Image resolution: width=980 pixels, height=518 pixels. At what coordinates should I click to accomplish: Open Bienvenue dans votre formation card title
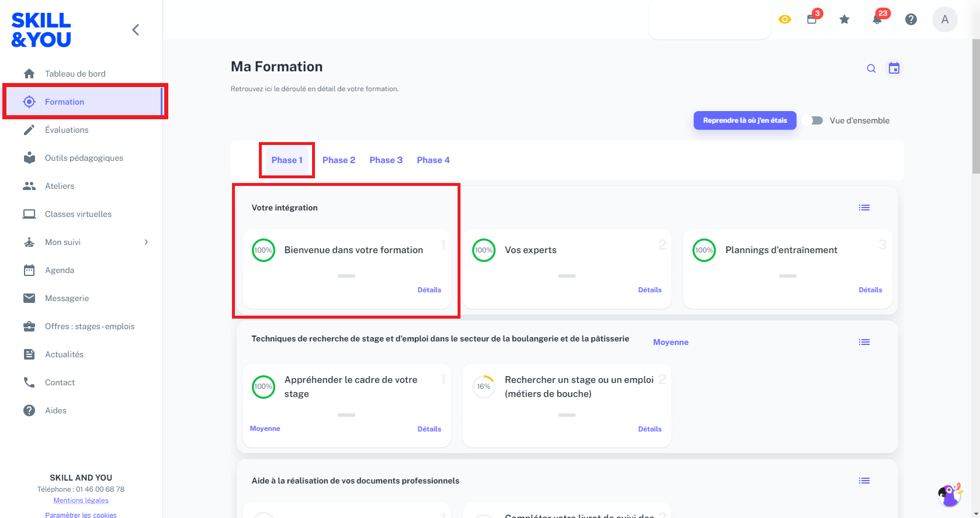(x=354, y=250)
